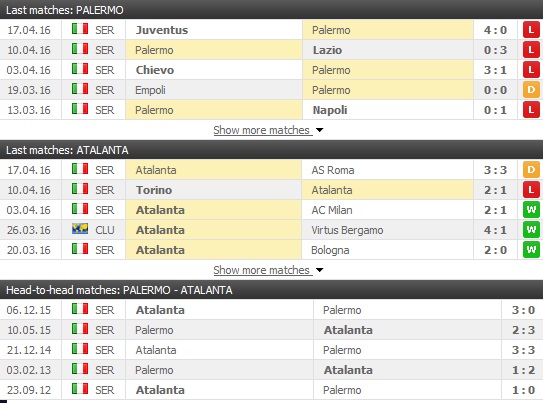Click the green W badge for AC Milan match
The width and height of the screenshot is (543, 403).
click(x=531, y=210)
